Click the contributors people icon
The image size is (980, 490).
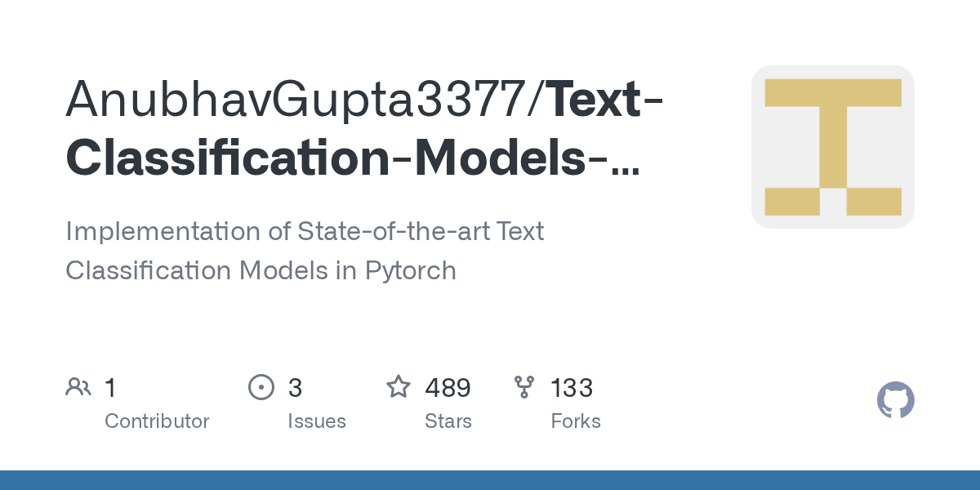(x=78, y=387)
